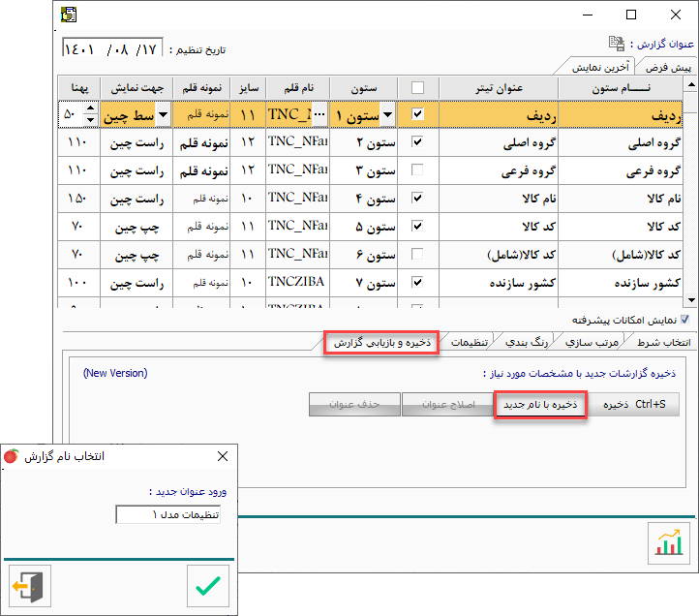Open the تنظیمات tab
The height and width of the screenshot is (616, 699).
coord(469,342)
